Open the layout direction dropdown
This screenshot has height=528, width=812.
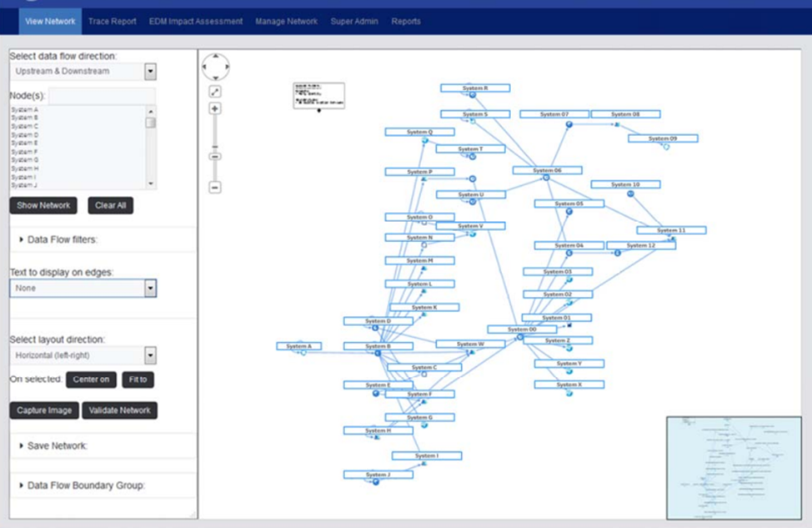tap(150, 355)
